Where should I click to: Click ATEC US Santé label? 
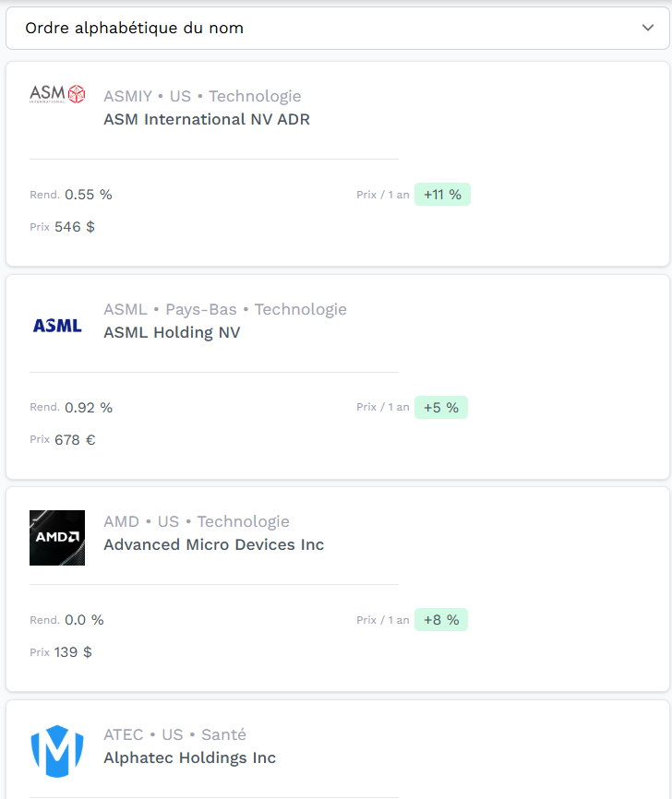tap(174, 734)
